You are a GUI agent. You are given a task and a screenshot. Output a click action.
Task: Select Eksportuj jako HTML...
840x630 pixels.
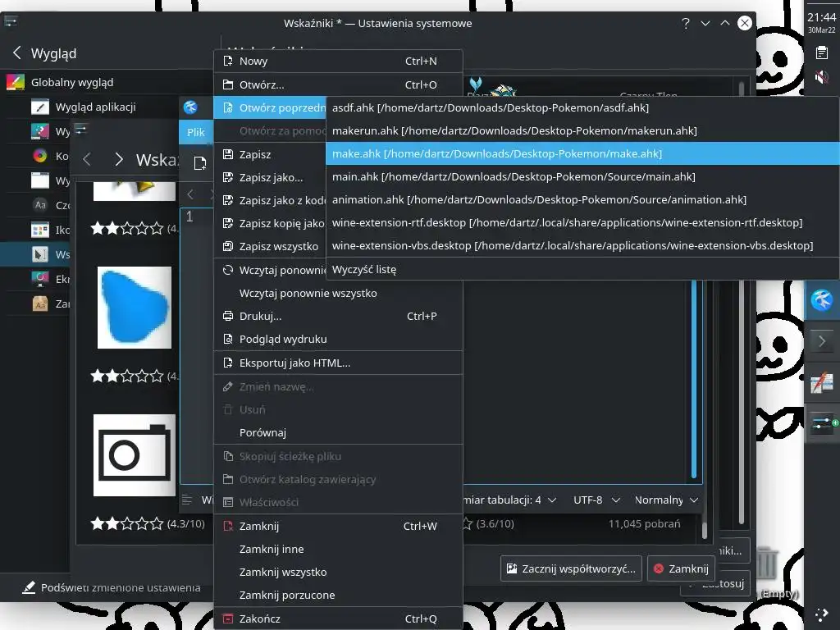[x=338, y=363]
